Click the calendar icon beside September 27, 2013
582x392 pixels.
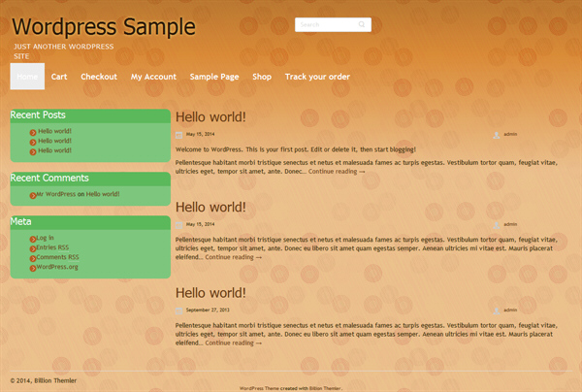click(x=178, y=310)
